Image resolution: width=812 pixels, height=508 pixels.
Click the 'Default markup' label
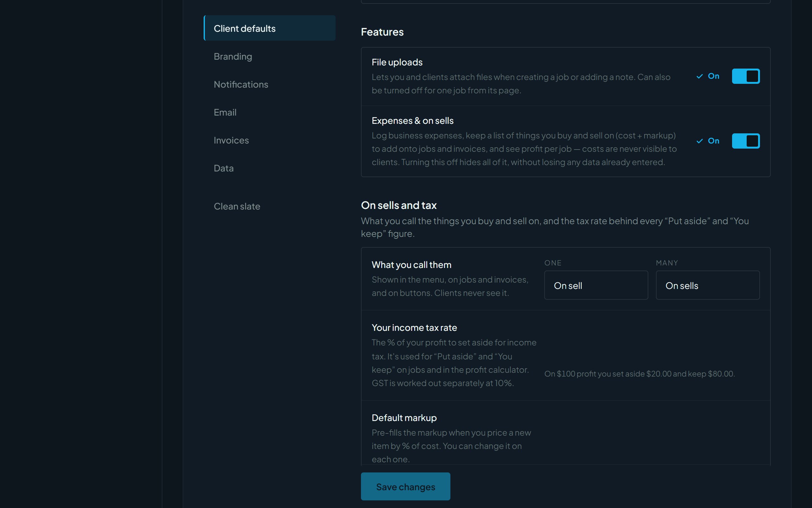[404, 418]
